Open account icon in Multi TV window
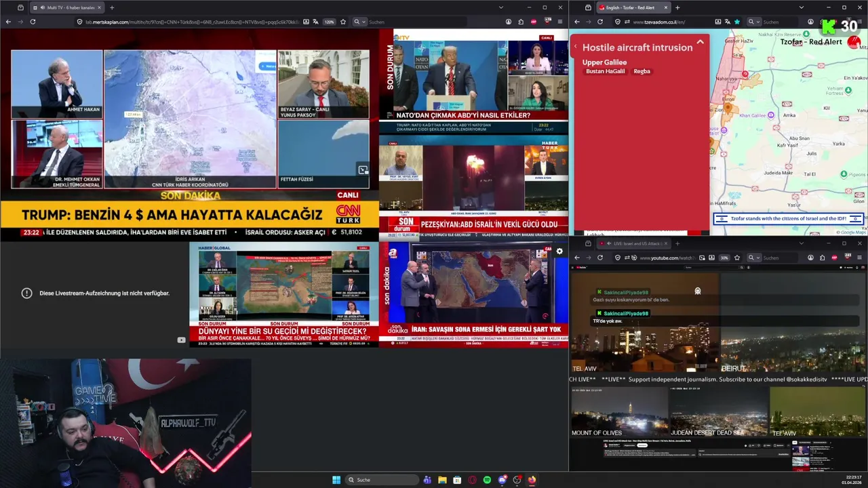The width and height of the screenshot is (868, 488). point(509,22)
